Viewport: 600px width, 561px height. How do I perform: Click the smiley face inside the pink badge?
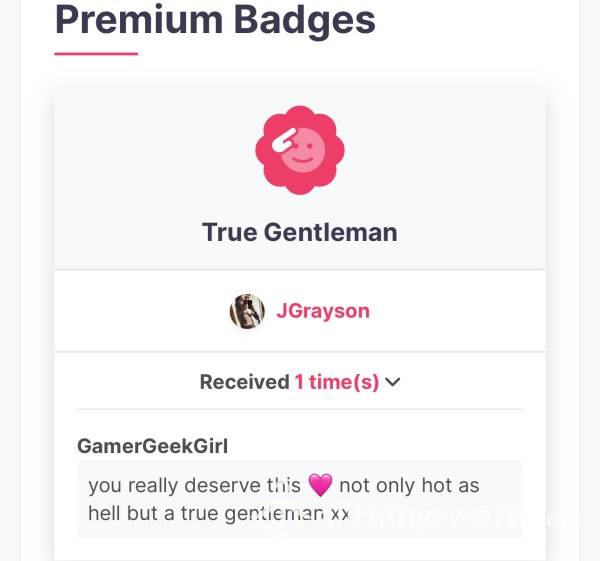(303, 150)
